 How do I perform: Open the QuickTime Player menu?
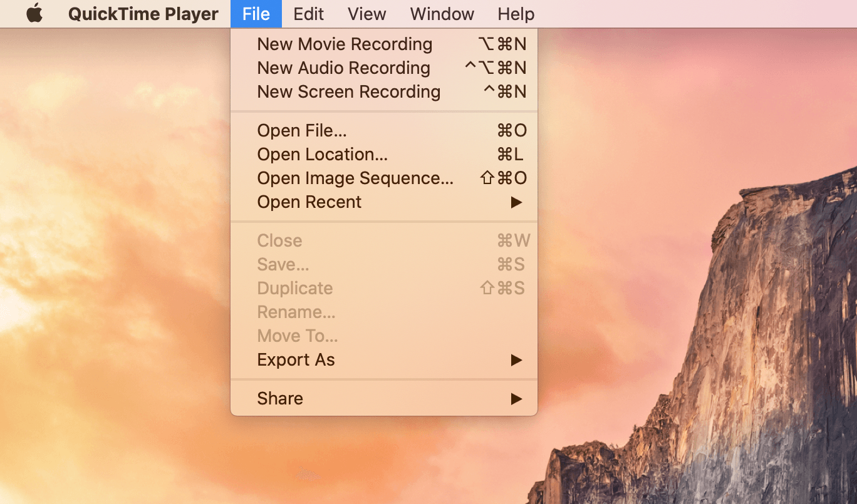143,14
